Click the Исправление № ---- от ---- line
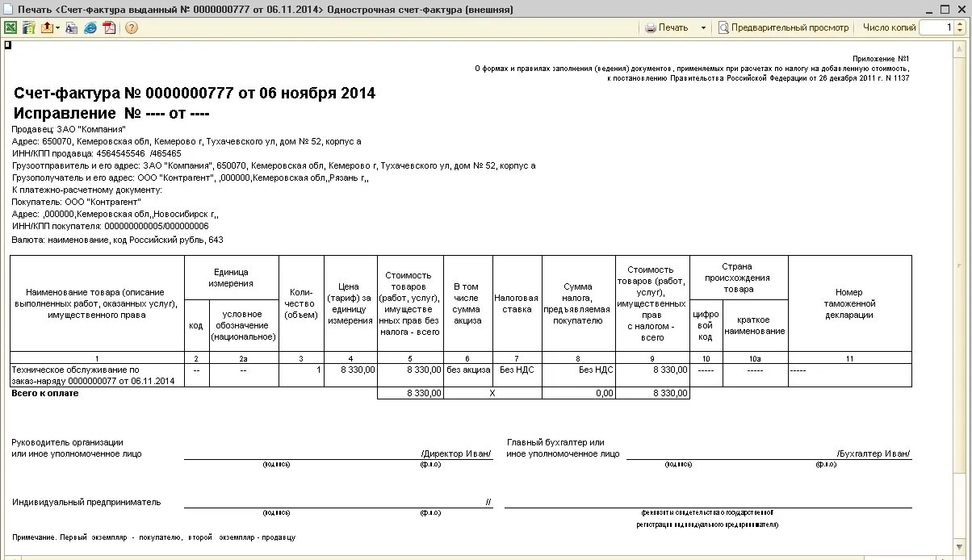Image resolution: width=972 pixels, height=560 pixels. click(111, 113)
